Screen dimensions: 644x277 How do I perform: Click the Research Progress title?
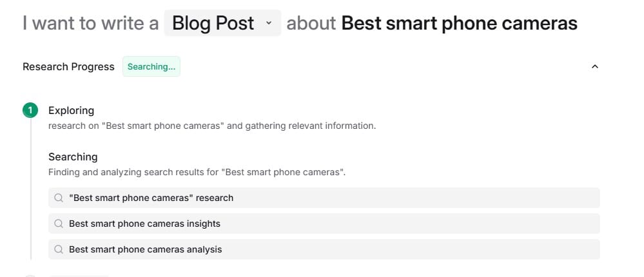[x=68, y=66]
